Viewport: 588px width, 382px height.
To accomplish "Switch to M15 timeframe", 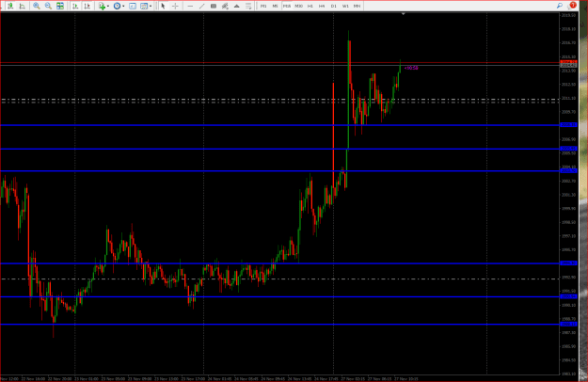I will point(287,6).
